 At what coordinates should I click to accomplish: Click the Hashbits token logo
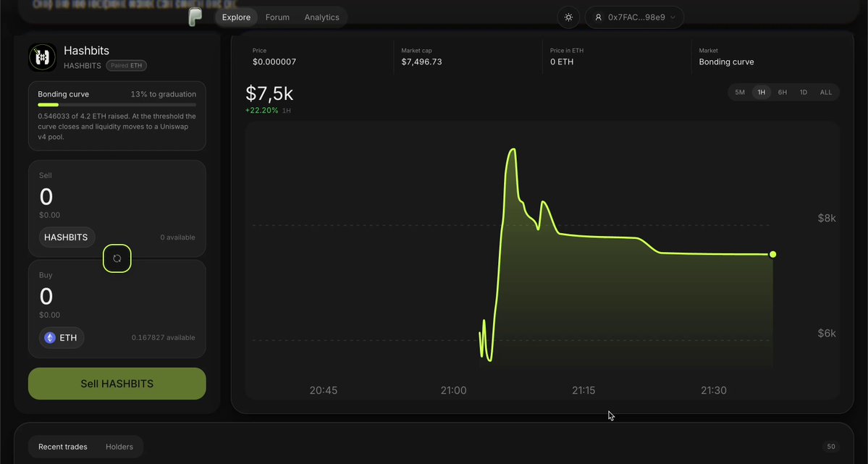point(43,57)
